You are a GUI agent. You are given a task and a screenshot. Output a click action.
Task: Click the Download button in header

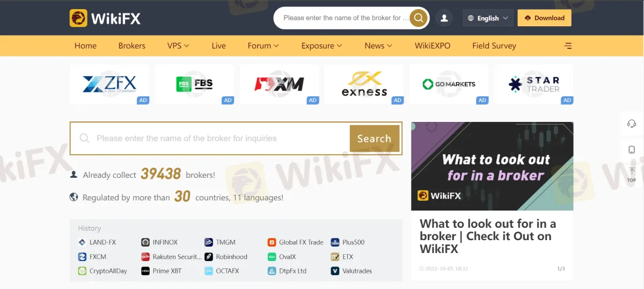click(x=544, y=18)
